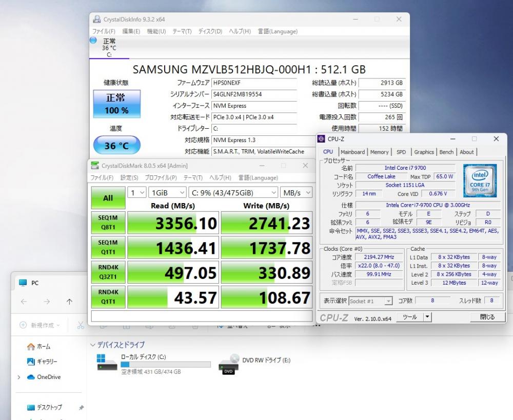Open the arrow beside ツール in CPU-Z
Screen dimensions: 513x420
(x=427, y=316)
